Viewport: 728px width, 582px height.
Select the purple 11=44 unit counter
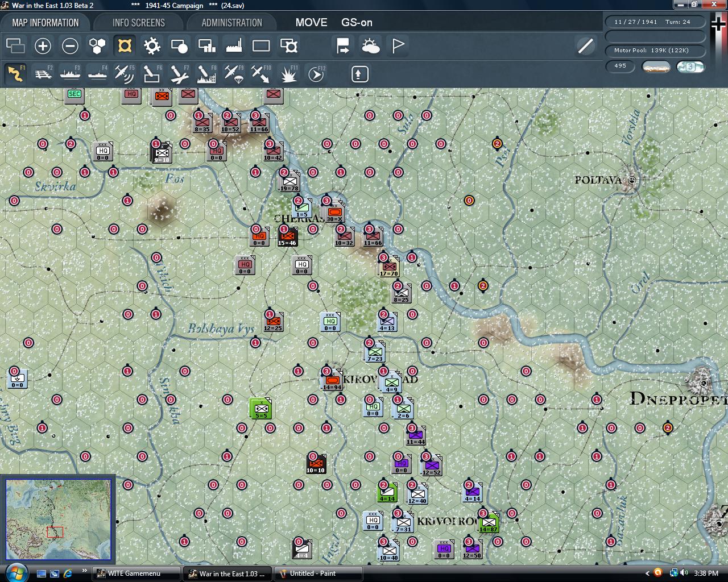pos(416,436)
